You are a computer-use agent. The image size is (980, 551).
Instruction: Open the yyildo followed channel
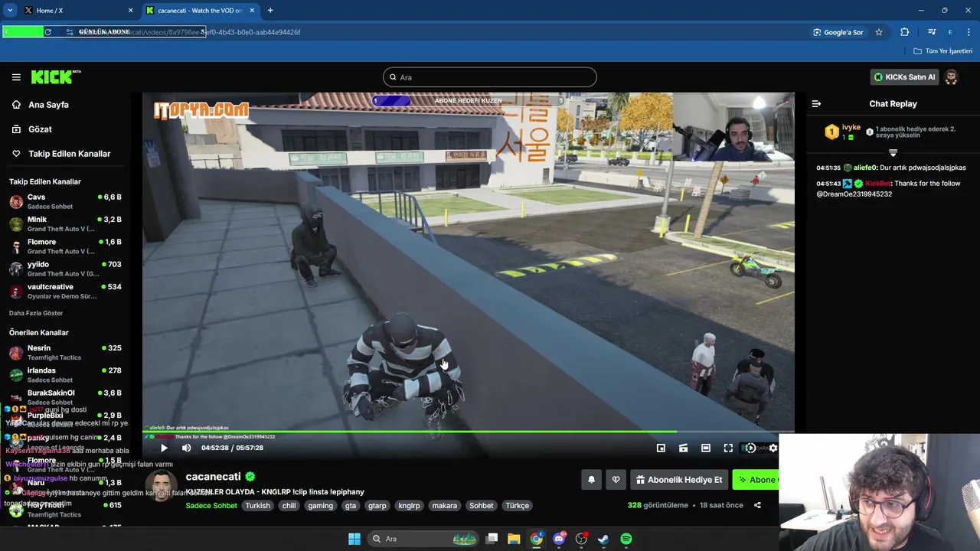[65, 269]
